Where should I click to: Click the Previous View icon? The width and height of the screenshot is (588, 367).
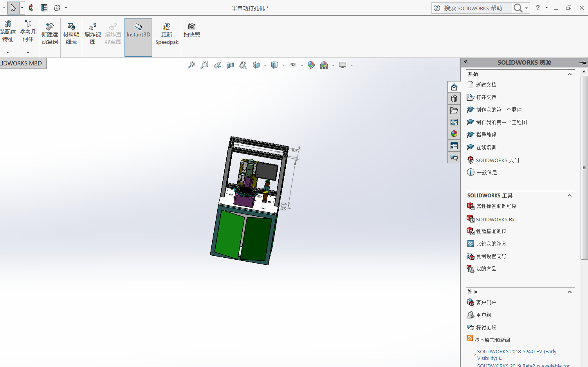[x=217, y=65]
